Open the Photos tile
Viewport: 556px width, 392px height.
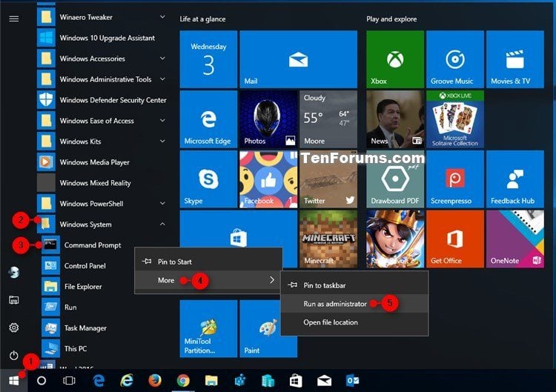click(x=268, y=119)
